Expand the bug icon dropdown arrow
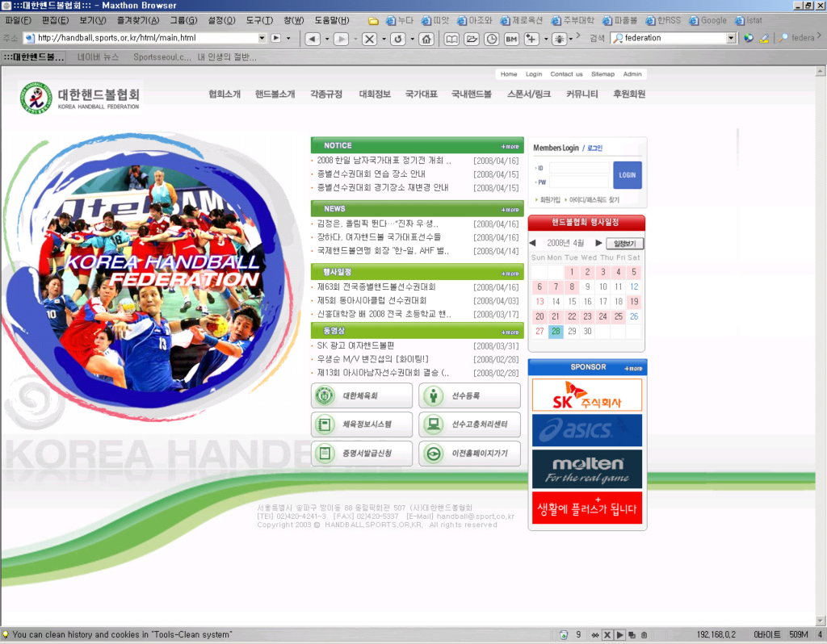This screenshot has height=644, width=827. point(571,39)
